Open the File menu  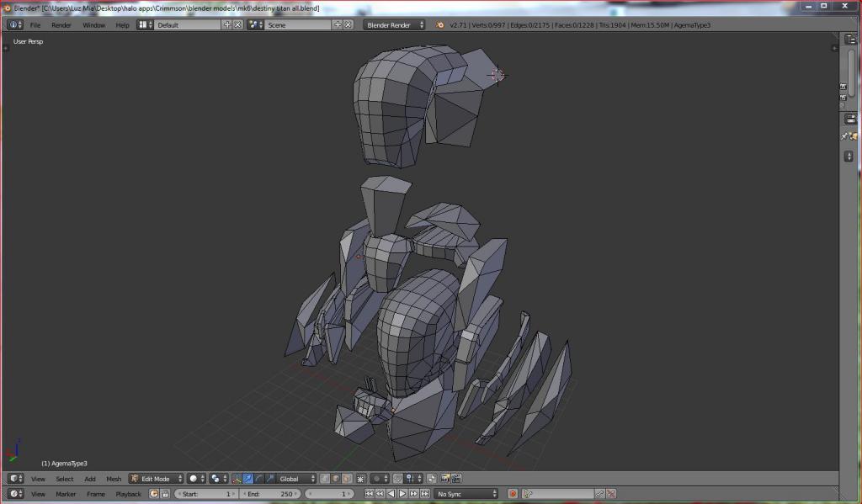click(x=35, y=24)
